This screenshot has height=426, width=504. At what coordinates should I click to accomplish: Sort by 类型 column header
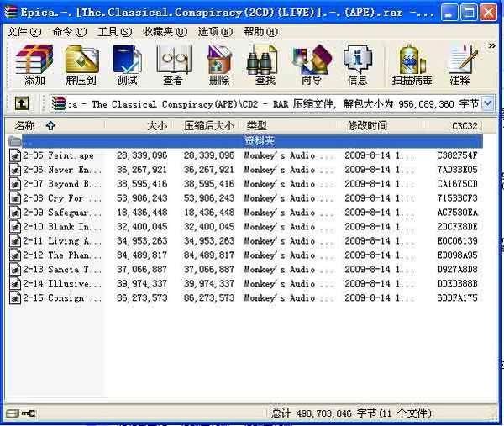click(291, 125)
